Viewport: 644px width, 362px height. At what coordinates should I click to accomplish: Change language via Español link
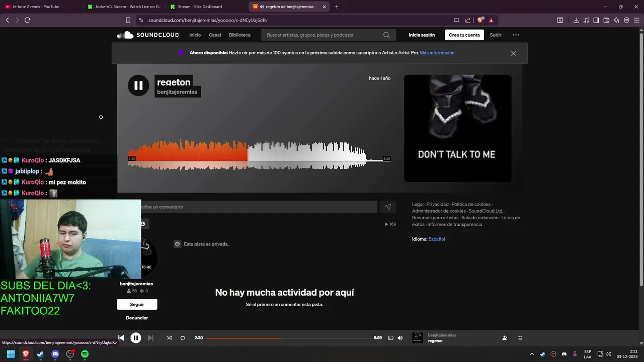coord(437,239)
